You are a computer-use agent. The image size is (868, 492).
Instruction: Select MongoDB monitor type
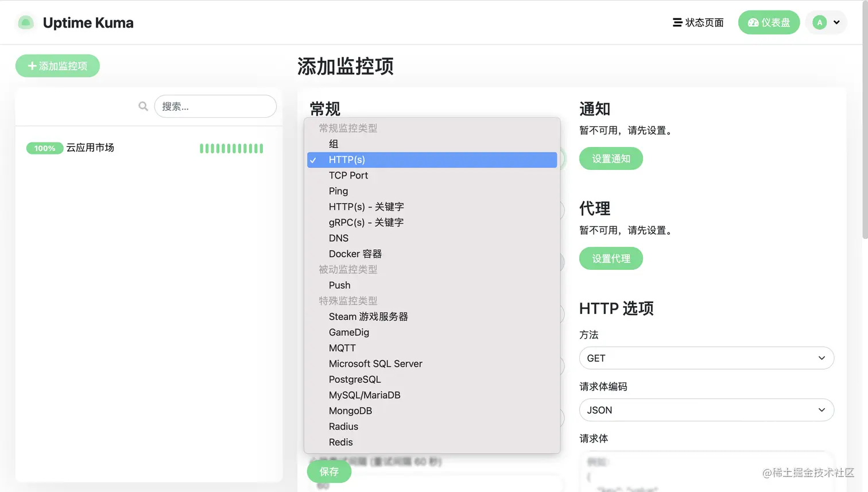[x=432, y=411]
